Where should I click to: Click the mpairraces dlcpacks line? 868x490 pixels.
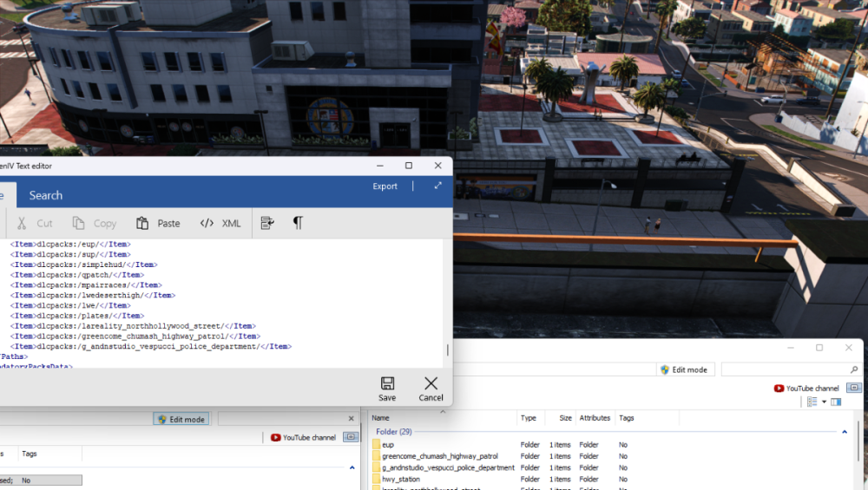86,284
